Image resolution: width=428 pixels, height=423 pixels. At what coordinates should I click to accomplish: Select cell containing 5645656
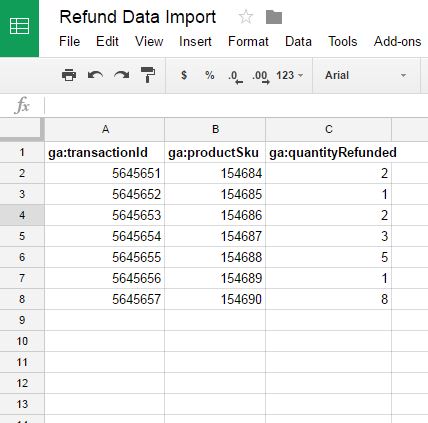105,278
